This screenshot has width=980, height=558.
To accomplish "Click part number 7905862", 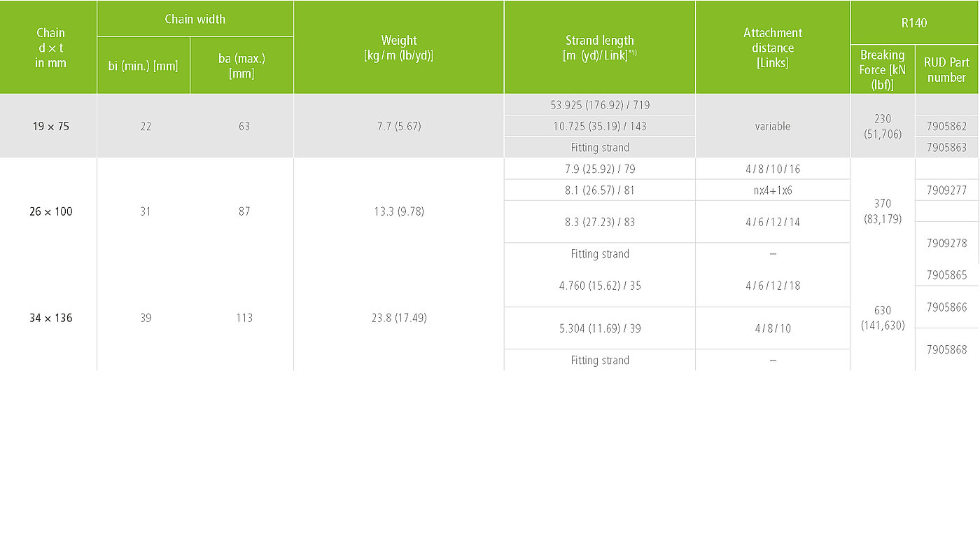I will (x=947, y=126).
